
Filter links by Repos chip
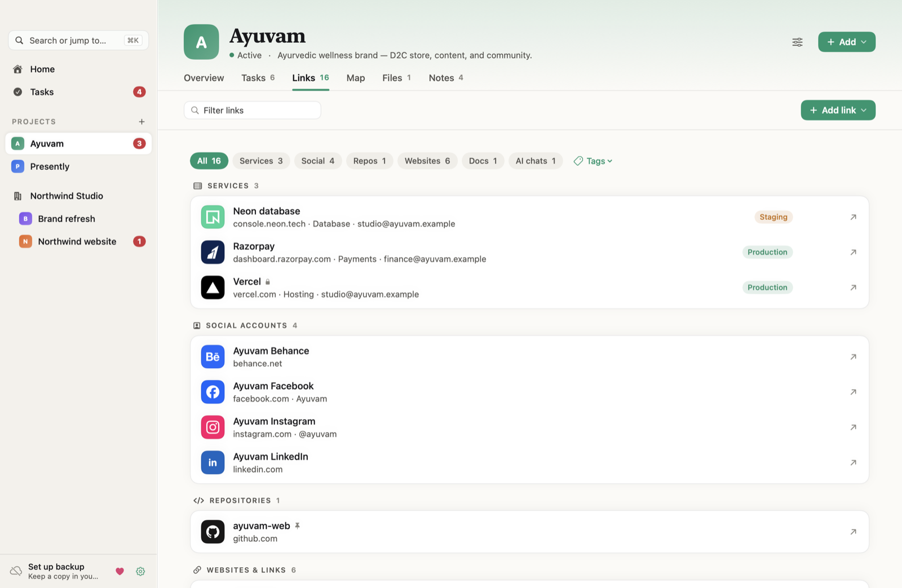tap(370, 161)
